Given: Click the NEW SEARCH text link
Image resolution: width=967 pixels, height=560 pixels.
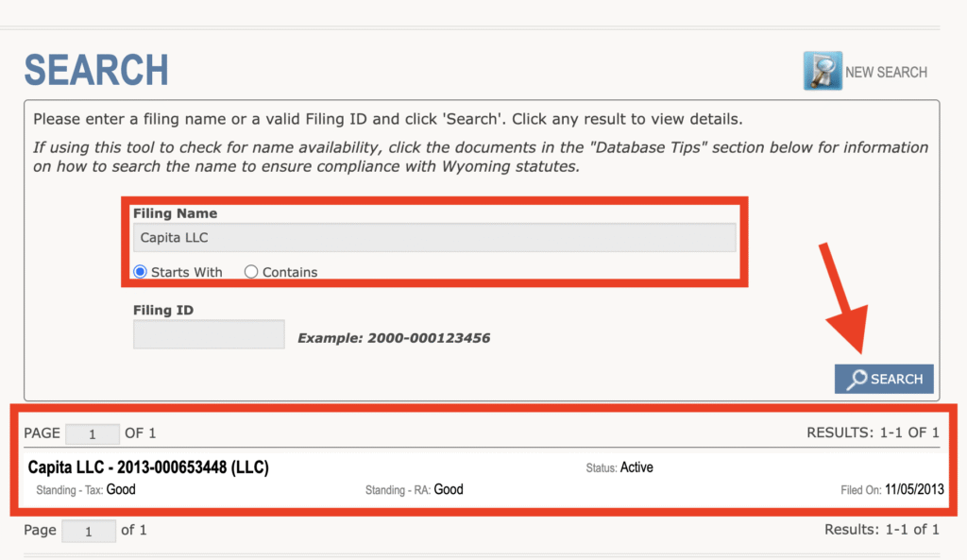Looking at the screenshot, I should (x=886, y=72).
